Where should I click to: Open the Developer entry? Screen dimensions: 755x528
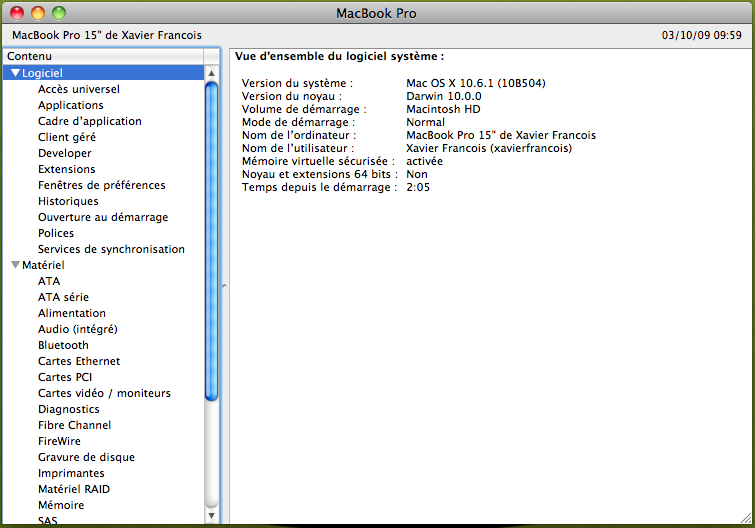pyautogui.click(x=65, y=153)
